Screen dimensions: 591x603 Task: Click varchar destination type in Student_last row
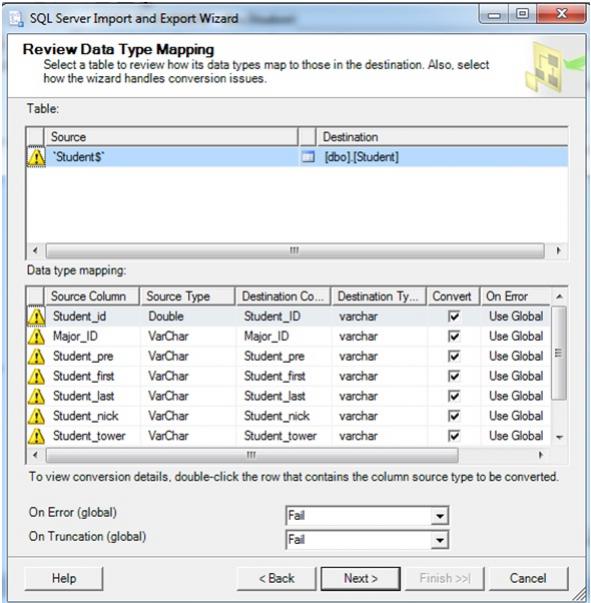(x=378, y=396)
